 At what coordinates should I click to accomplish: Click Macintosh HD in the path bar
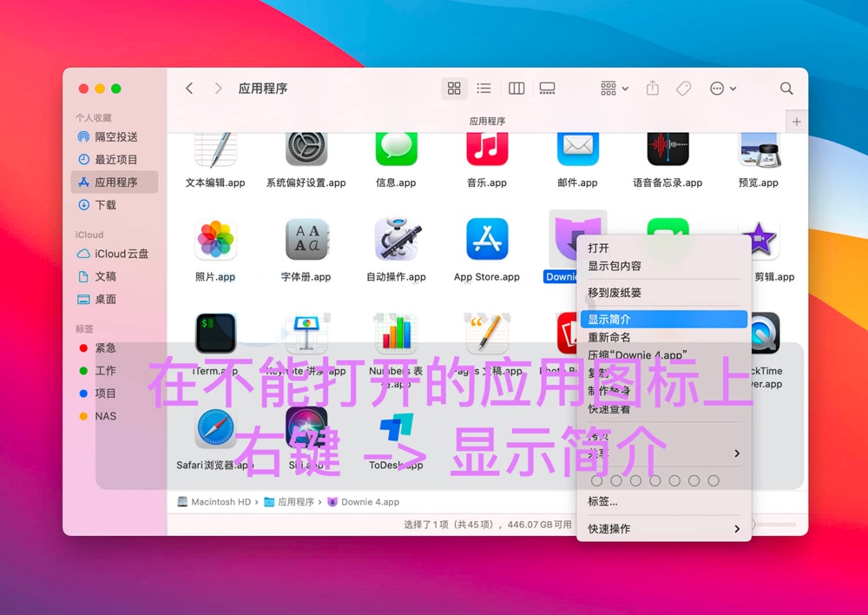click(x=214, y=502)
